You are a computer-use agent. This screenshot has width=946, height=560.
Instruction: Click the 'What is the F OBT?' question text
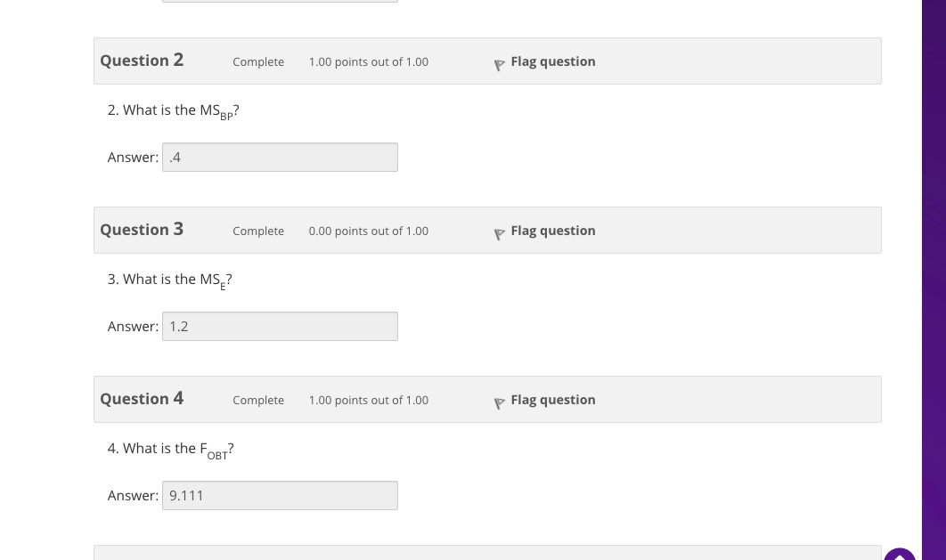(x=171, y=449)
